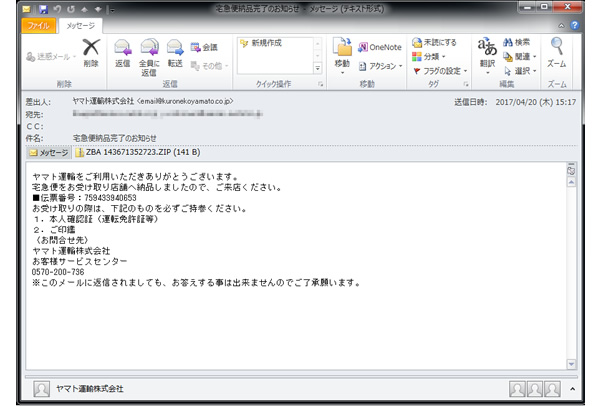Screen dimensions: 600x406
Task: Open quick access toolbar customize dropdown
Action: tap(112, 10)
